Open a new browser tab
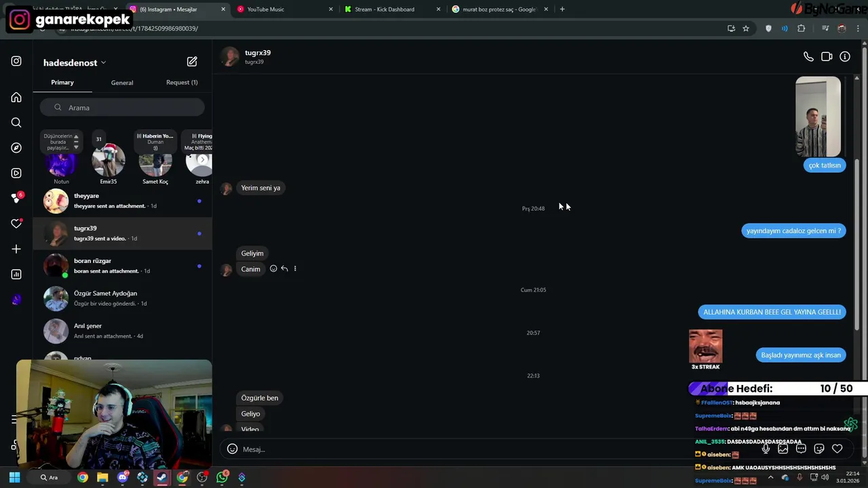The width and height of the screenshot is (868, 488). (x=562, y=9)
